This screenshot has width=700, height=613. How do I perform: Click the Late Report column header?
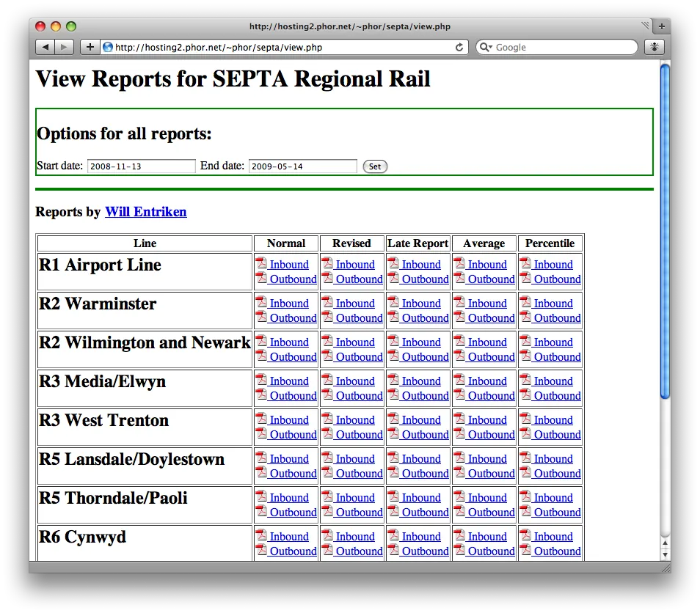click(x=418, y=243)
